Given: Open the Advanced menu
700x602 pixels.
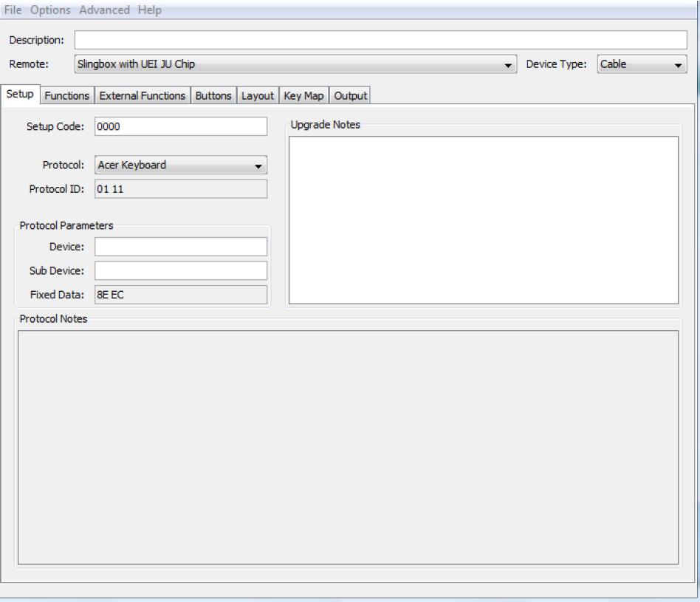Looking at the screenshot, I should (x=103, y=10).
